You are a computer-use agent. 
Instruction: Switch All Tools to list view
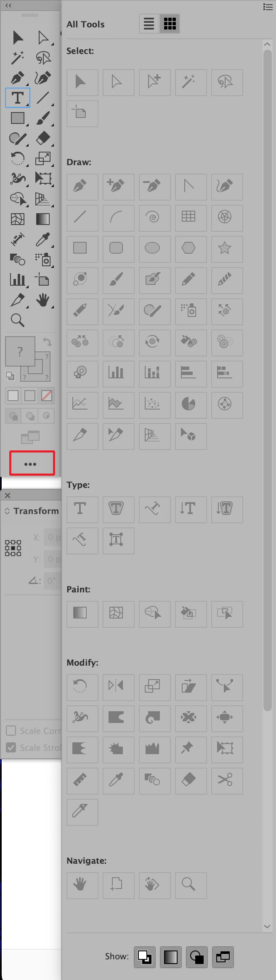point(149,24)
